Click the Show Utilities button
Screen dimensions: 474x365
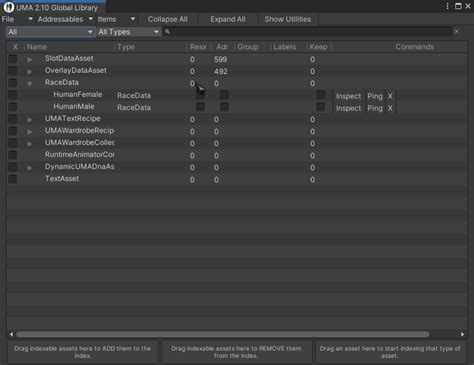(288, 19)
